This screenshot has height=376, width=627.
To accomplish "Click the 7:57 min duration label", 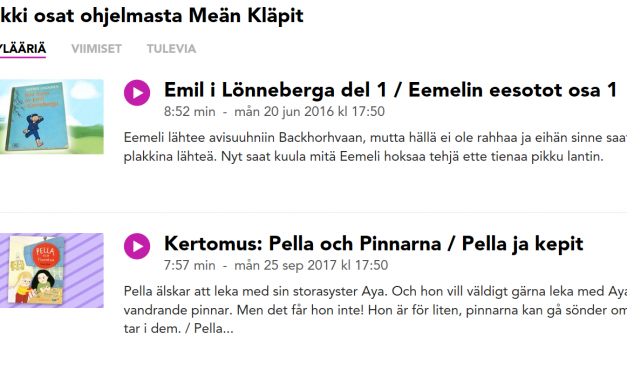I will click(x=190, y=265).
